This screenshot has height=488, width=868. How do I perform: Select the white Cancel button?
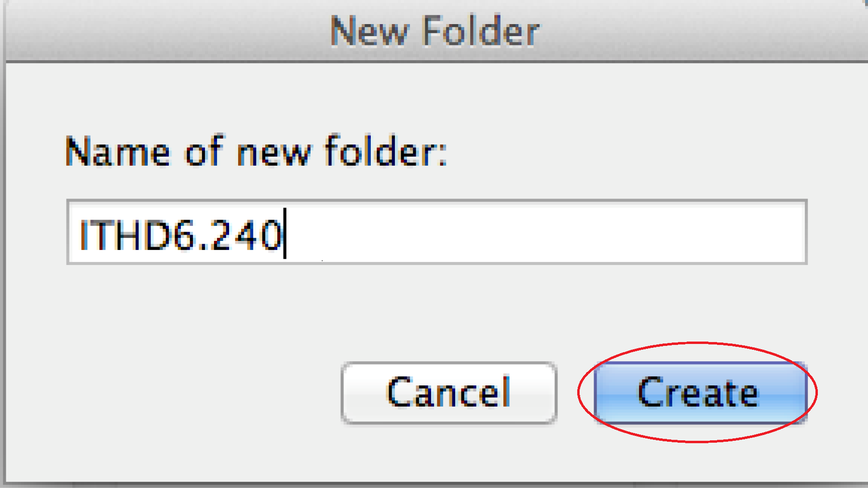(x=449, y=393)
